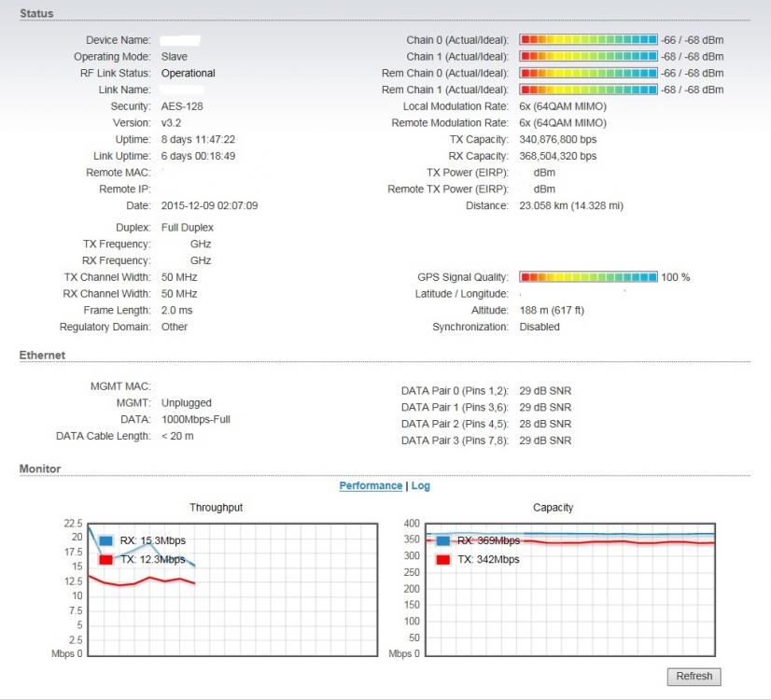Open the Log view link
Screen dimensions: 771x700
click(420, 486)
